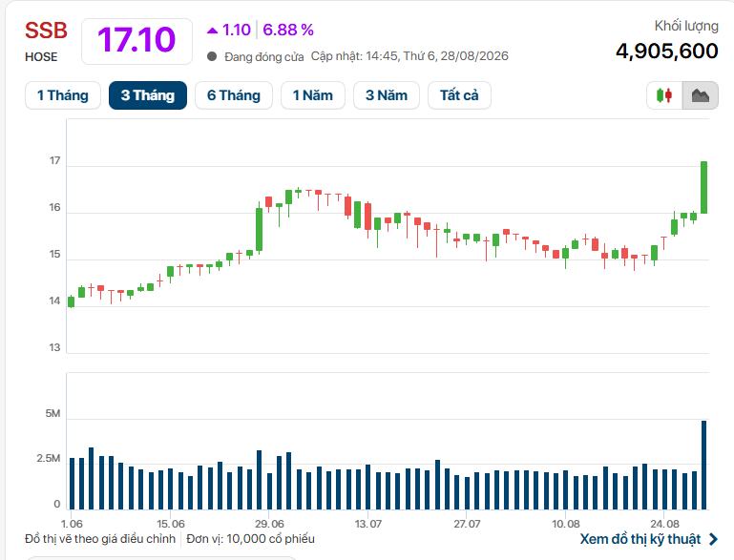Choose the 1 Năm range tab
The image size is (734, 560).
pos(313,95)
